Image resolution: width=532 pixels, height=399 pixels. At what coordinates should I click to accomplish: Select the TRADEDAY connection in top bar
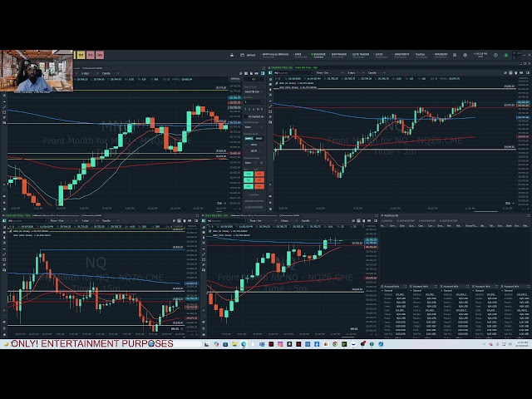coord(441,55)
